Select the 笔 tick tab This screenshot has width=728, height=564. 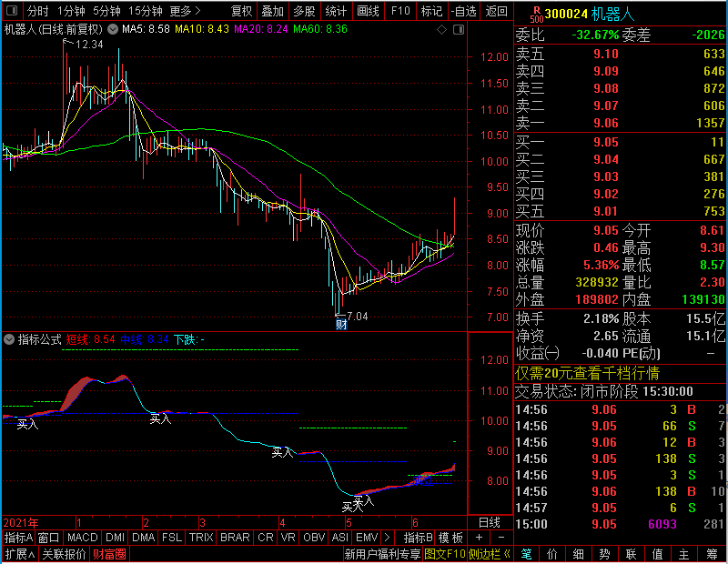[526, 554]
